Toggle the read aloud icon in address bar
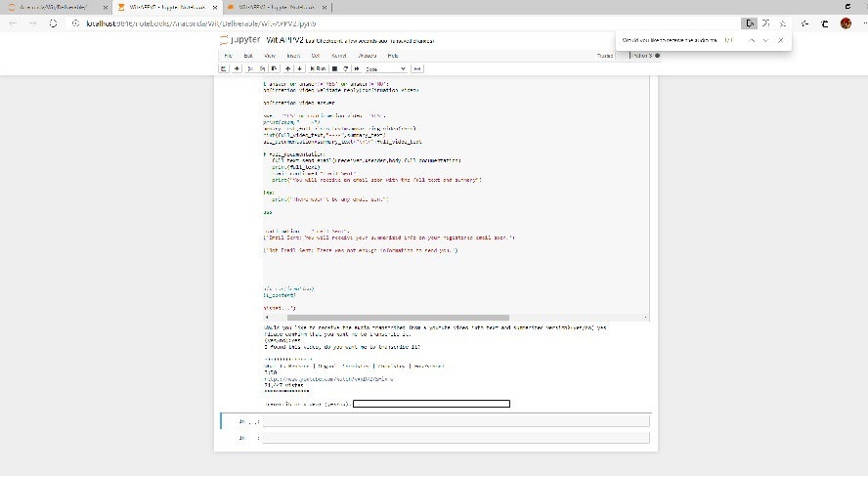The height and width of the screenshot is (477, 868). pyautogui.click(x=749, y=23)
